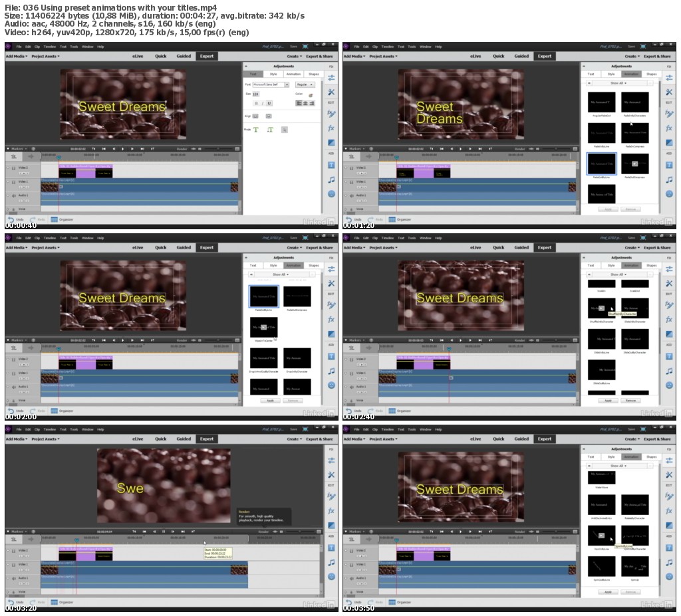Image resolution: width=681 pixels, height=616 pixels.
Task: Open the Organizer in the 00:00:40 frame
Action: pos(62,220)
